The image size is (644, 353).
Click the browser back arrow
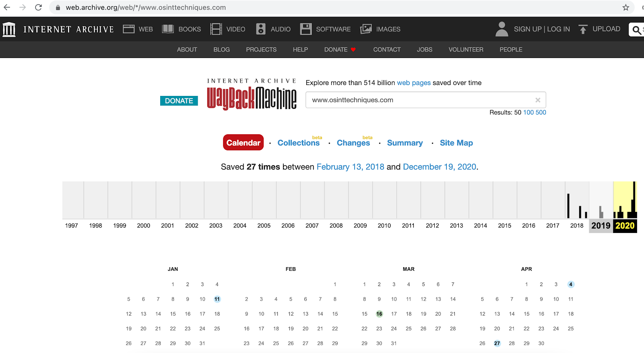click(x=7, y=7)
